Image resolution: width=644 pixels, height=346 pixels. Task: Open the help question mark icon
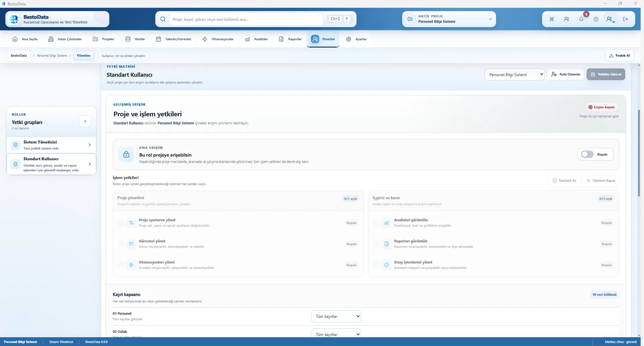(x=596, y=19)
